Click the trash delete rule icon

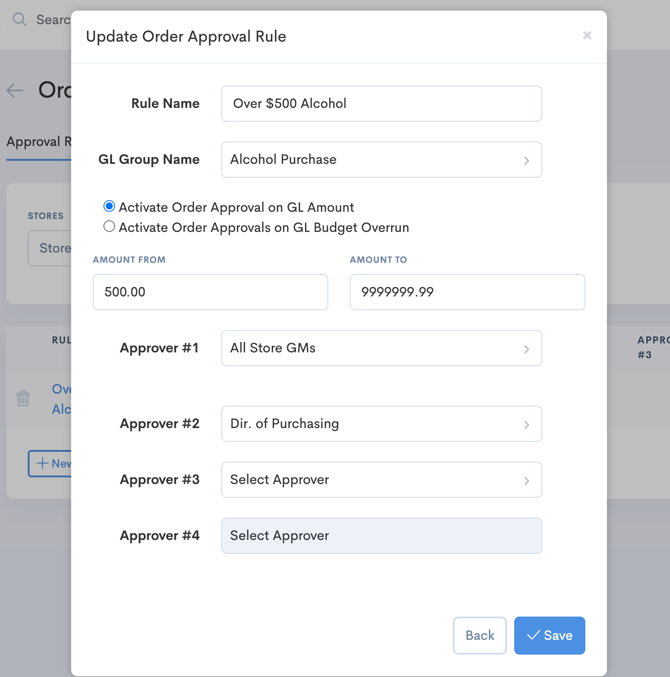pyautogui.click(x=23, y=399)
